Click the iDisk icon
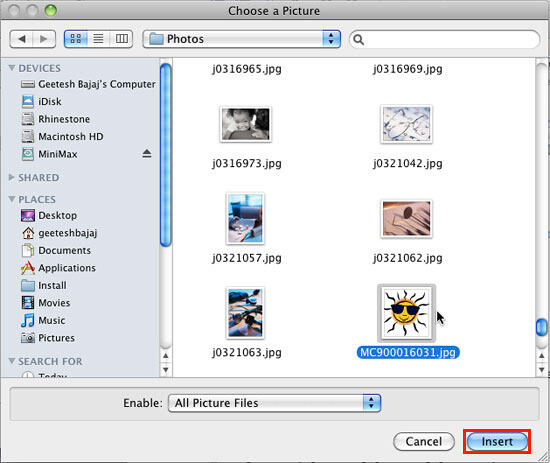 tap(28, 101)
